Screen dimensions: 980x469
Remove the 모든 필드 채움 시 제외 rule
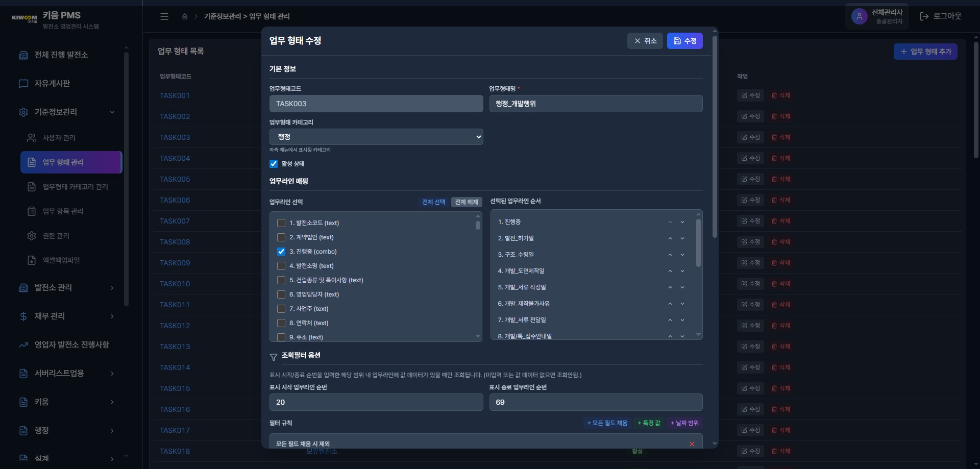[x=692, y=444]
